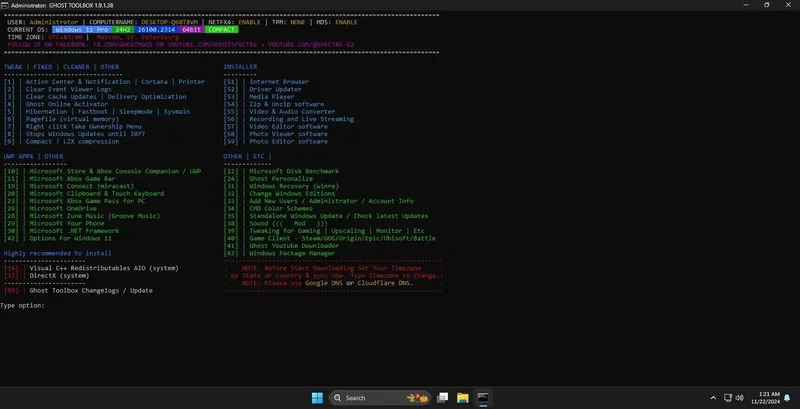Click the taskbar Search box

point(380,398)
